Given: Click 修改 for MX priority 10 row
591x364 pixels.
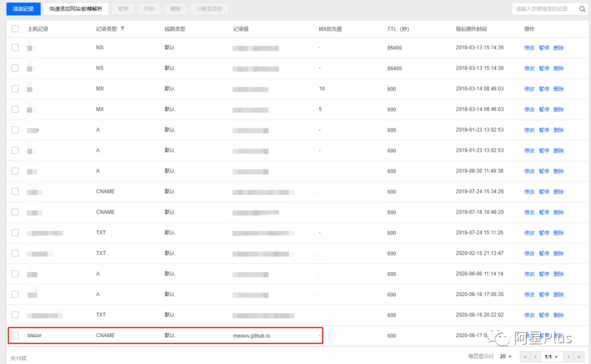Looking at the screenshot, I should 529,89.
